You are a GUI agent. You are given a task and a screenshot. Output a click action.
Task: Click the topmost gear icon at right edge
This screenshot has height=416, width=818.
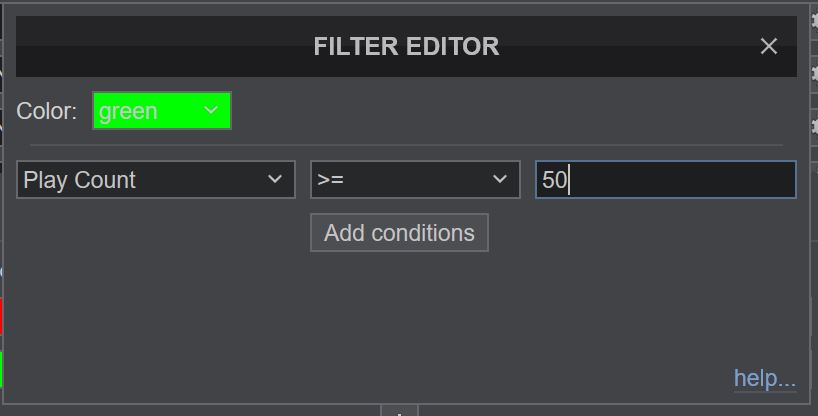tap(813, 19)
